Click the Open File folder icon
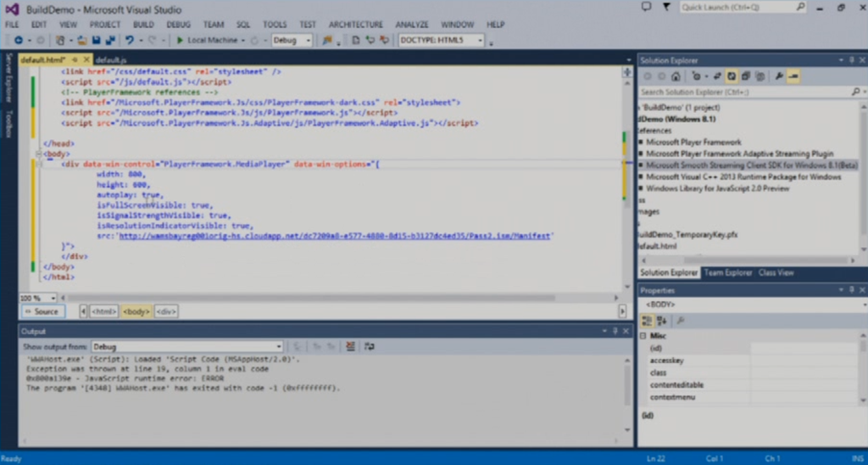Screen dimensions: 868x465 pos(82,41)
